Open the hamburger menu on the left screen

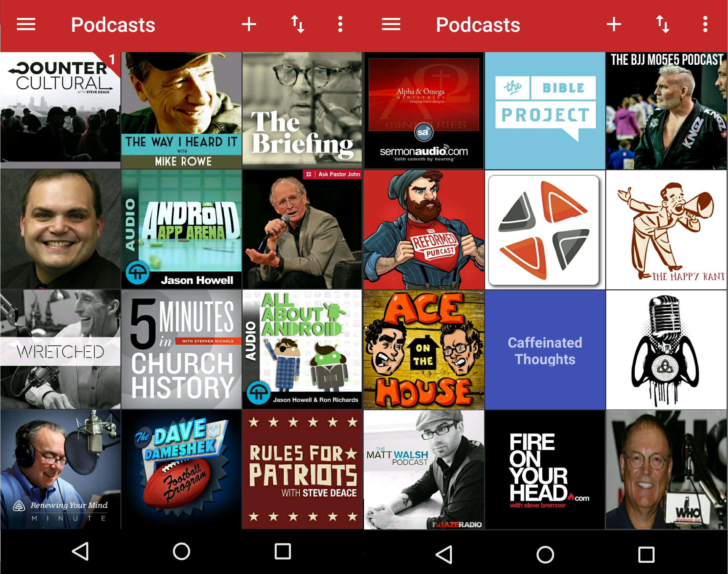pos(26,24)
